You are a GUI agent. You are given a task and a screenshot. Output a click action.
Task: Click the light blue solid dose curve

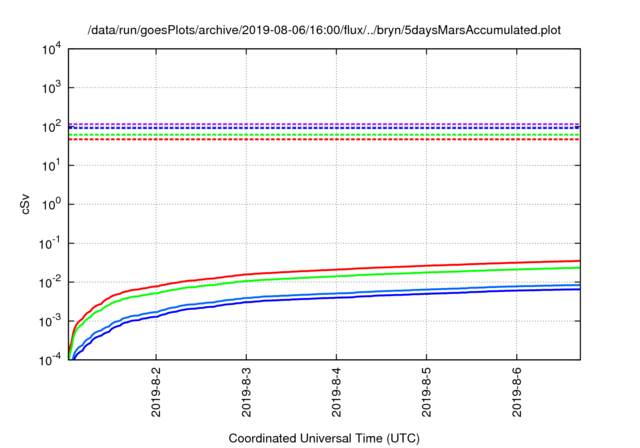[336, 293]
